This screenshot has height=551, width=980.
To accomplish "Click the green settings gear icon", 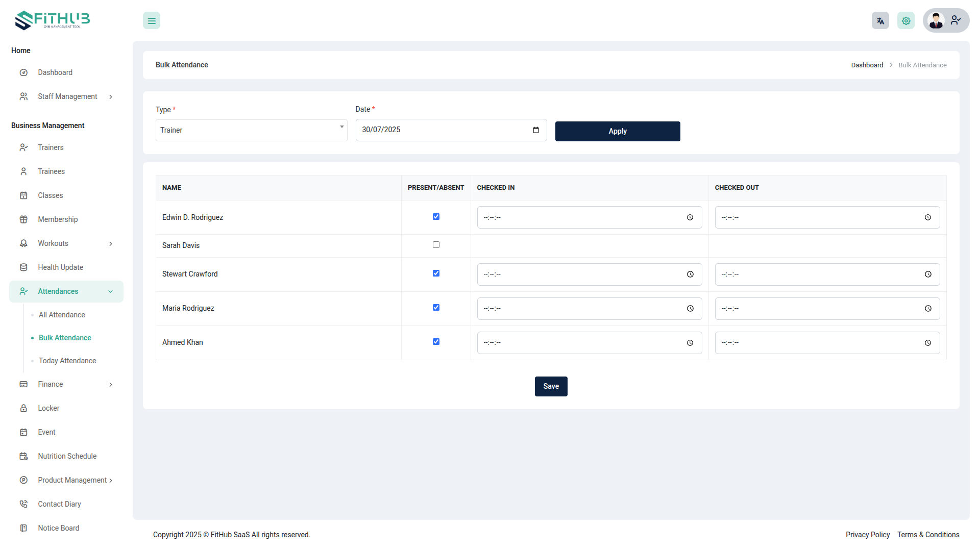I will coord(905,21).
